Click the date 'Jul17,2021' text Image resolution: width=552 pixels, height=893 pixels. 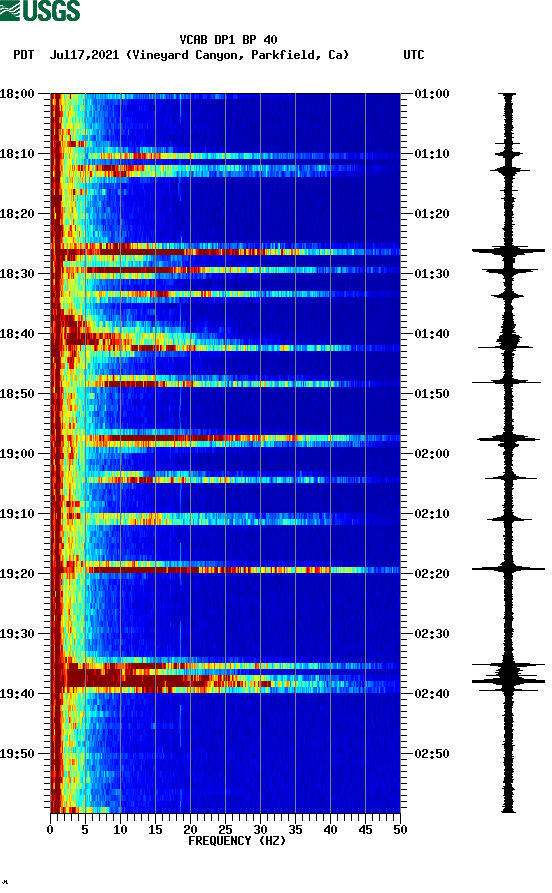84,55
